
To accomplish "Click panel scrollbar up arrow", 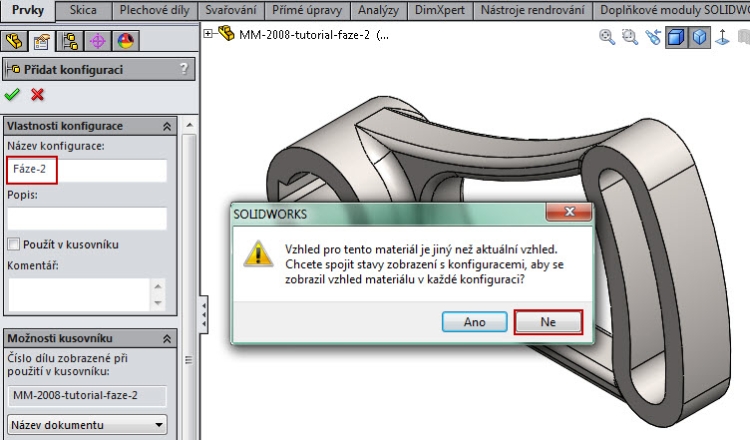I will (x=189, y=125).
